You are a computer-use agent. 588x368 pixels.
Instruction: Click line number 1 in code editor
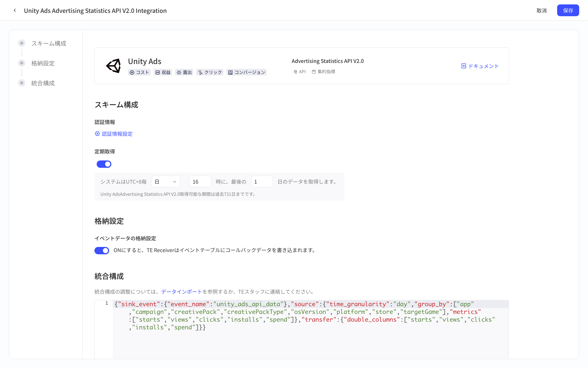(107, 303)
